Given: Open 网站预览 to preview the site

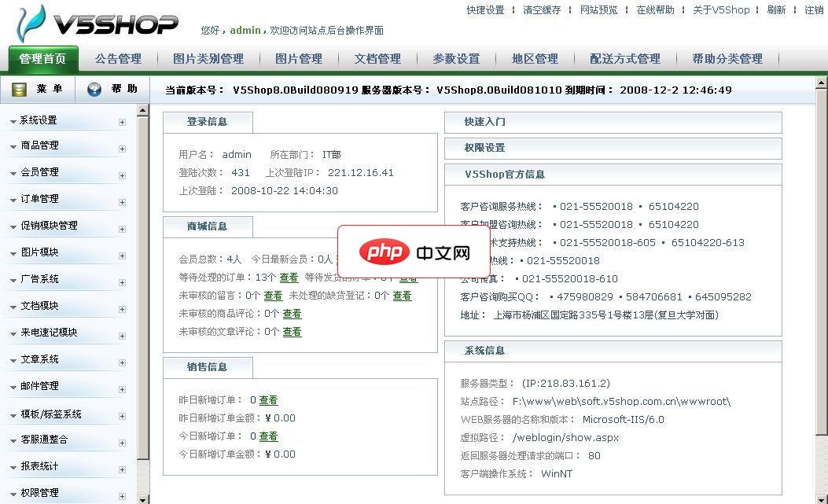Looking at the screenshot, I should pos(600,10).
